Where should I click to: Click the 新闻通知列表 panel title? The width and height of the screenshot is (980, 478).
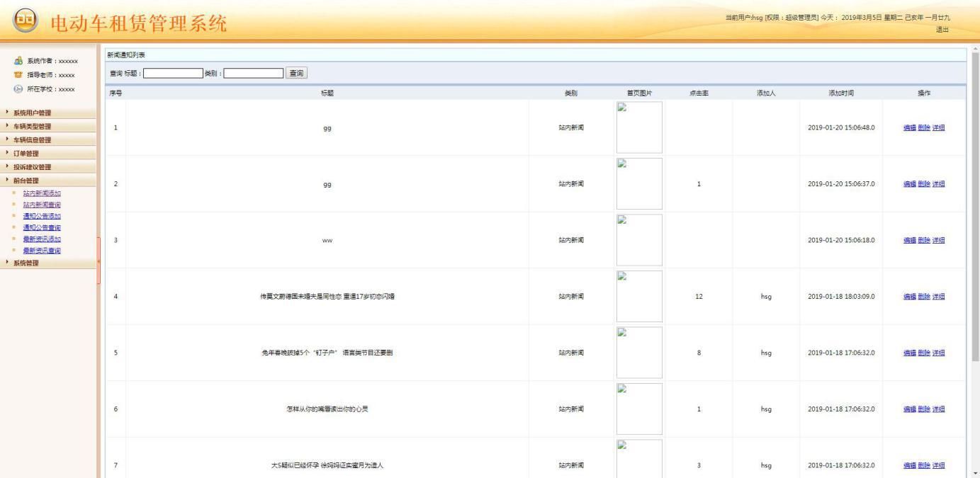pos(126,55)
